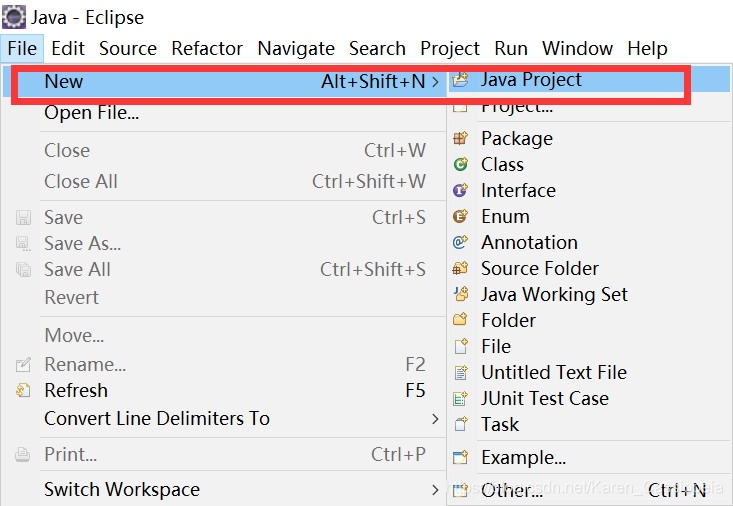Click the JUnit Test Case icon
This screenshot has height=506, width=733.
click(x=460, y=398)
